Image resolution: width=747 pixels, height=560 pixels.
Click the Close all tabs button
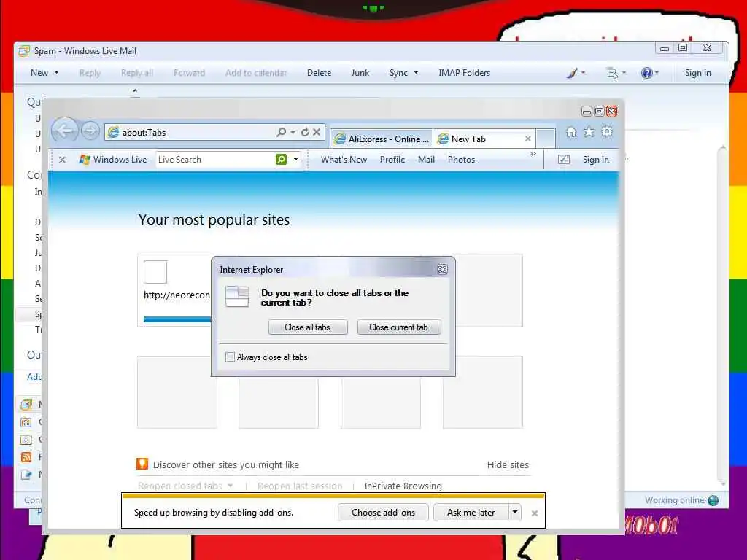pyautogui.click(x=308, y=327)
